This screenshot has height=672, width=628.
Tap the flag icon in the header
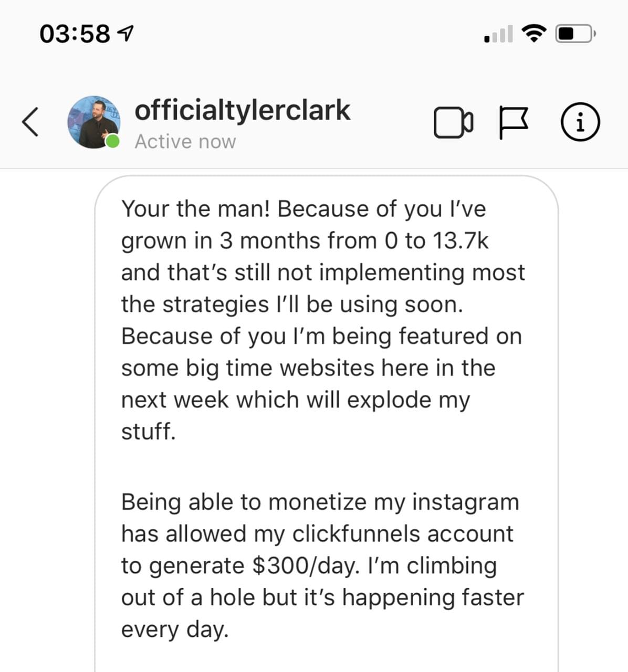tap(513, 122)
